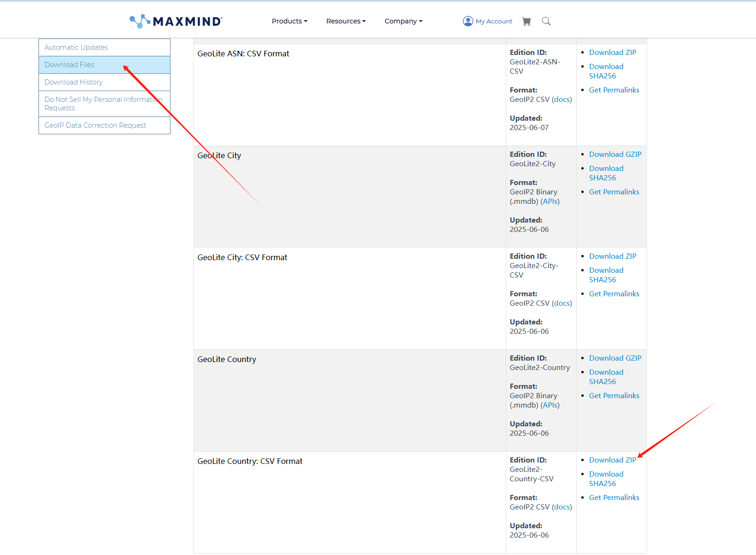Open Download History in sidebar
756x555 pixels.
(104, 82)
